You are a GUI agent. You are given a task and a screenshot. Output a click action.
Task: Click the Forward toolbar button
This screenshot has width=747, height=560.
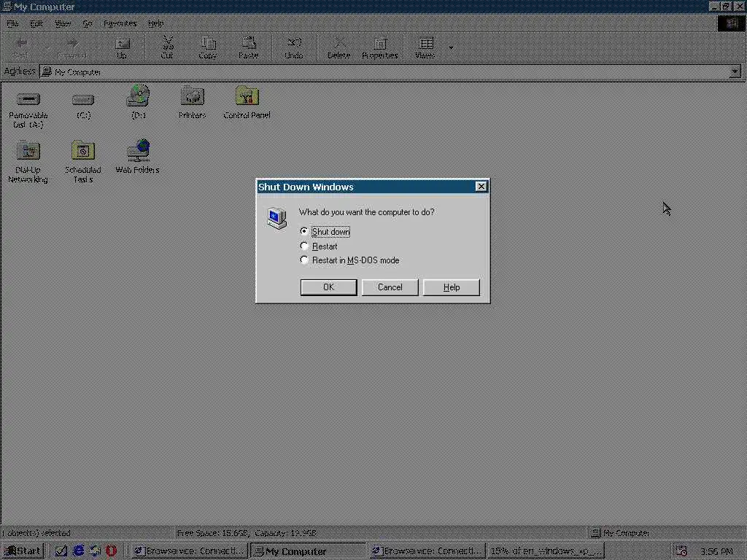coord(71,47)
